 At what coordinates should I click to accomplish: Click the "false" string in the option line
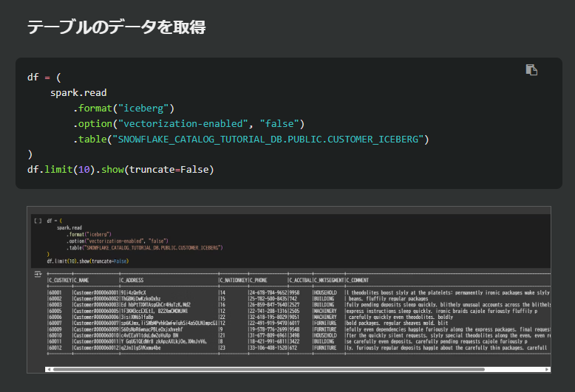tap(279, 123)
